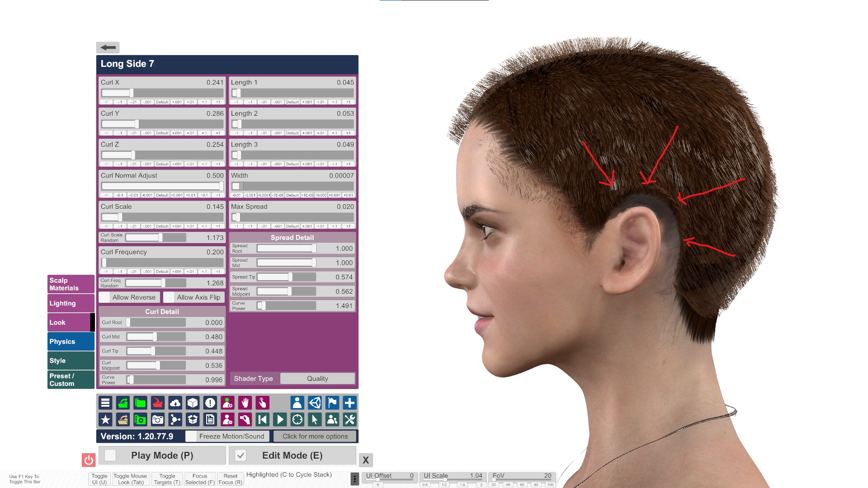Enable the Allow Reverse checkbox

pos(104,297)
